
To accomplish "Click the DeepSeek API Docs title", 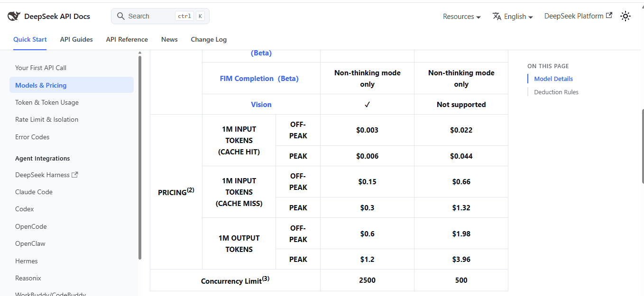I will 57,16.
